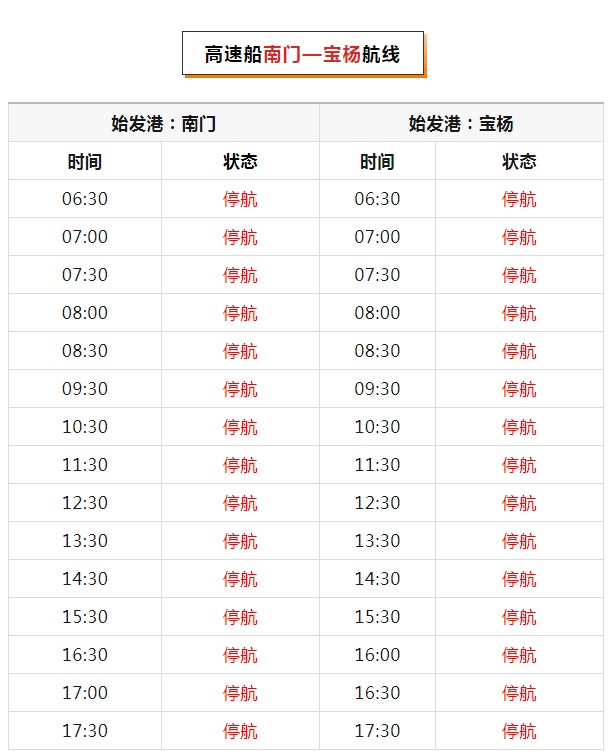Click 停航 status for 宝杨 17:30 sailing
The height and width of the screenshot is (755, 609).
(x=519, y=731)
